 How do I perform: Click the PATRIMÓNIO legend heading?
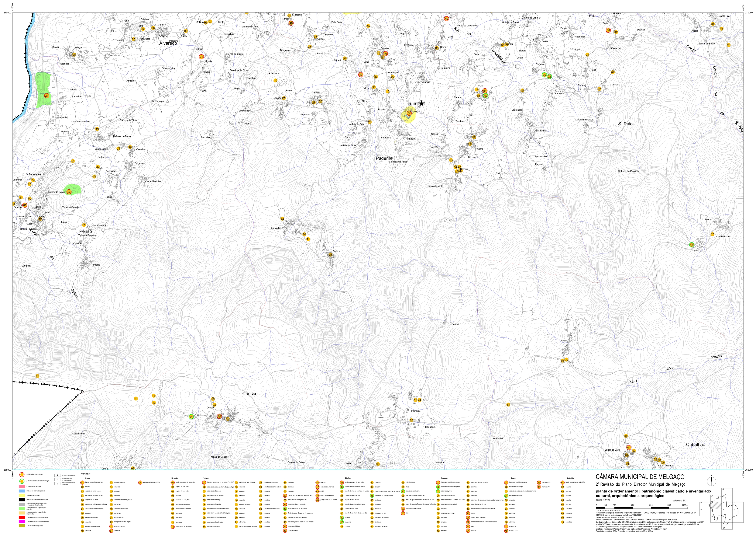(x=86, y=474)
